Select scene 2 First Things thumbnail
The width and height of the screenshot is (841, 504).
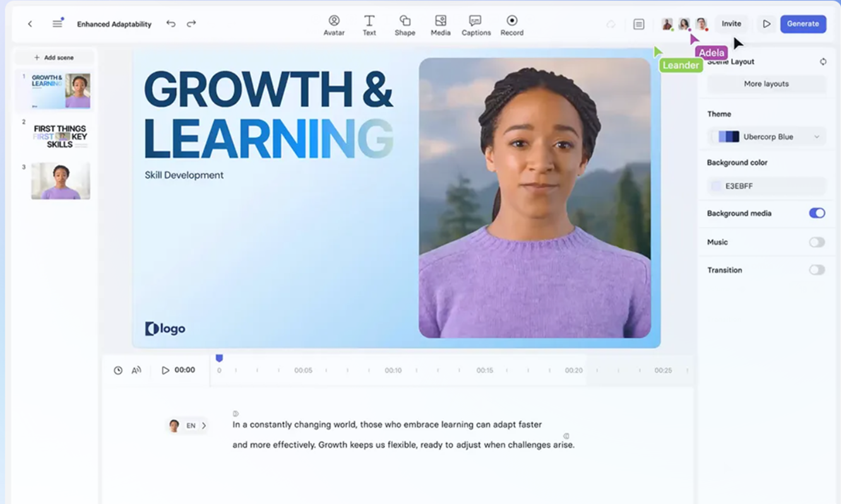point(61,136)
